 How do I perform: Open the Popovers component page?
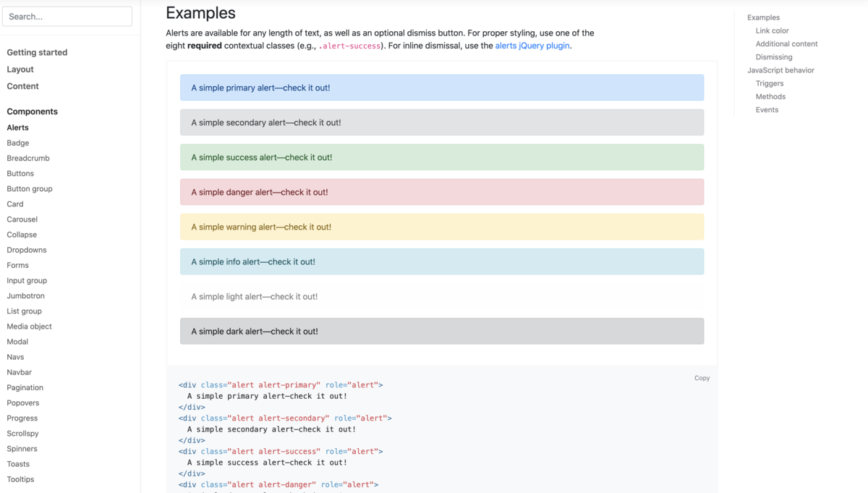tap(23, 403)
